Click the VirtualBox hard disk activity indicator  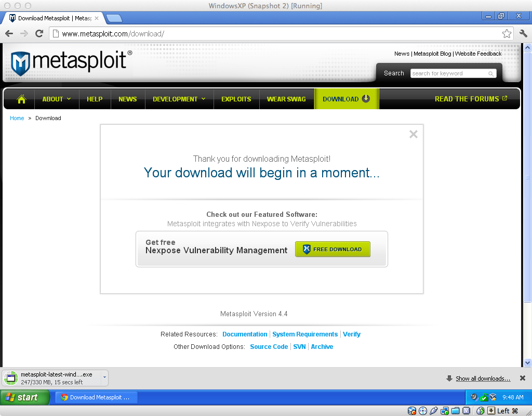coord(412,411)
